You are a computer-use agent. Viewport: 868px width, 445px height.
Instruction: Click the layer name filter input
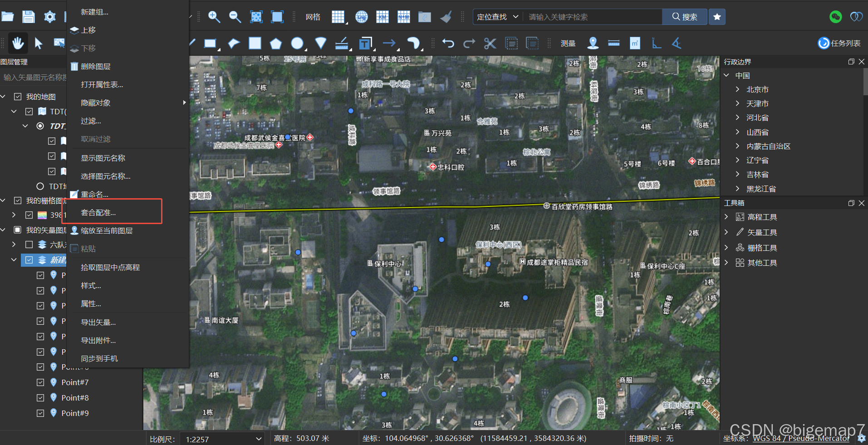(34, 78)
